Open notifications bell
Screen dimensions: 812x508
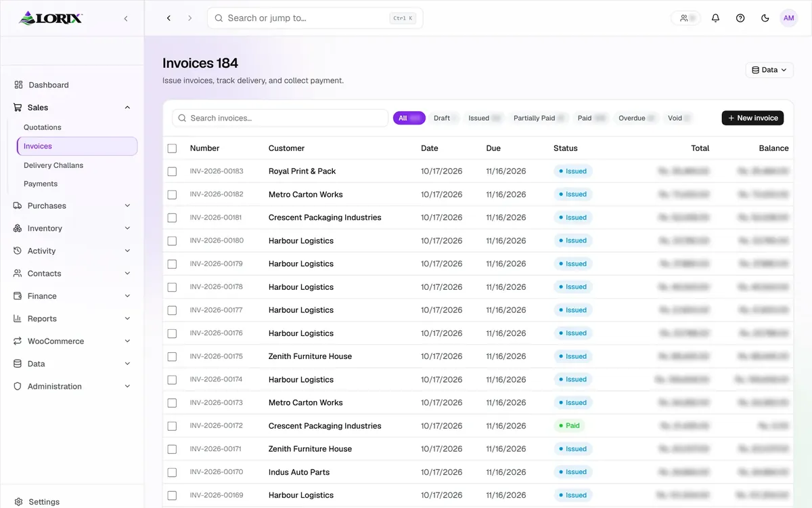[715, 18]
